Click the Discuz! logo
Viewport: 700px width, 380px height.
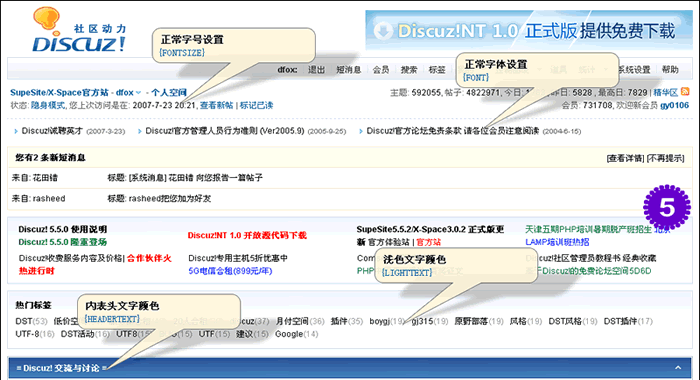point(79,30)
